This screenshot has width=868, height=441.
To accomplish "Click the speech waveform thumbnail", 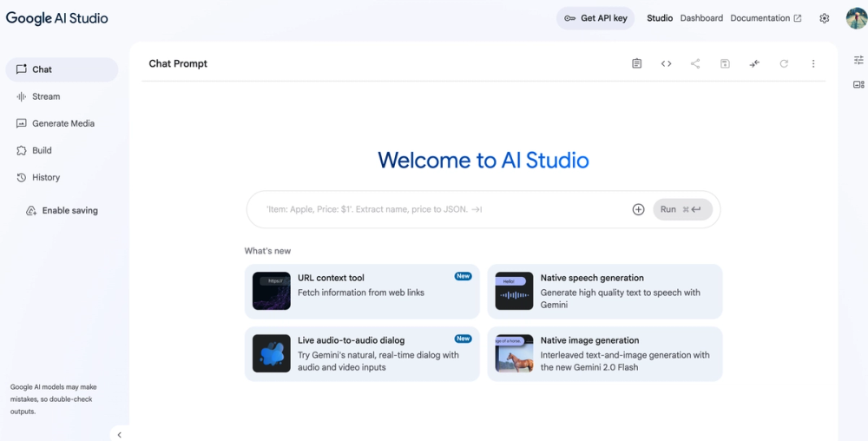I will click(x=514, y=291).
